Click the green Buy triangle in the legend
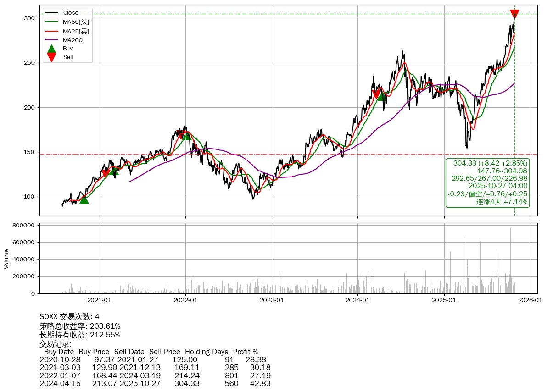 [51, 49]
